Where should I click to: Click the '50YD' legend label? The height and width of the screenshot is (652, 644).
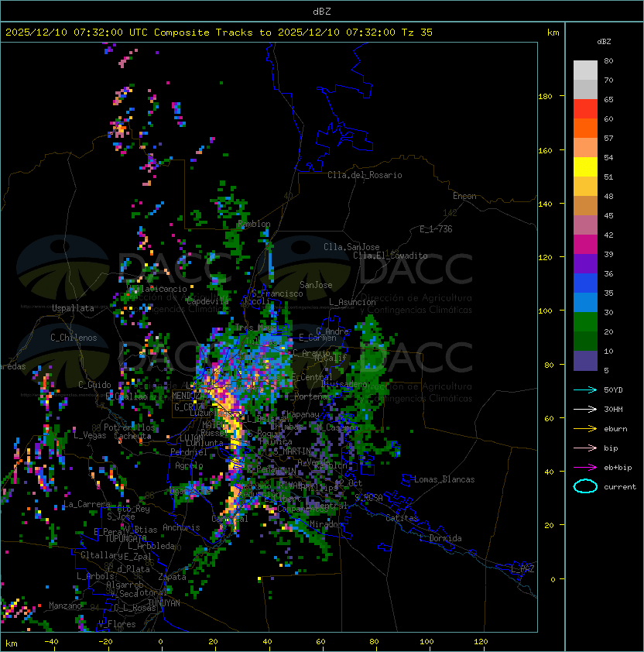(x=613, y=390)
